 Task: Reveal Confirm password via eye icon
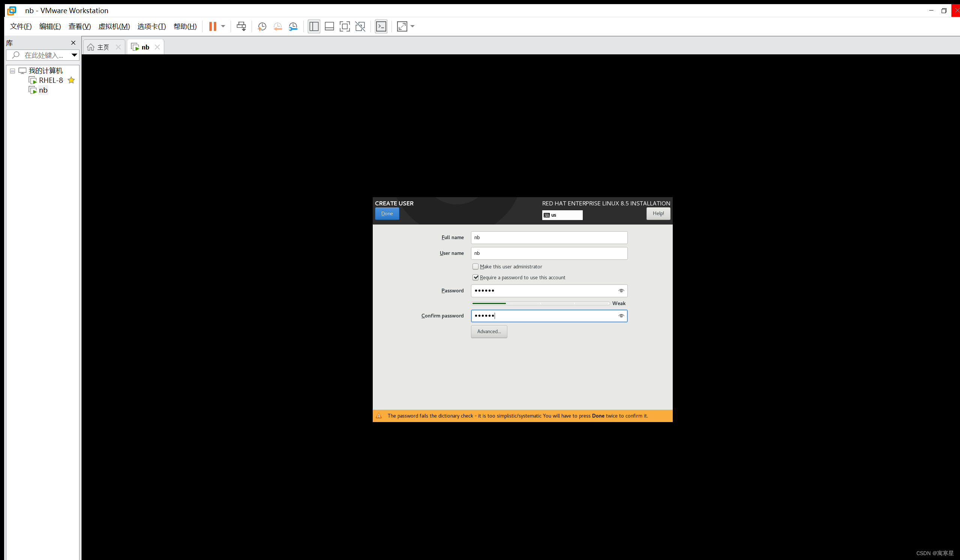(x=621, y=316)
